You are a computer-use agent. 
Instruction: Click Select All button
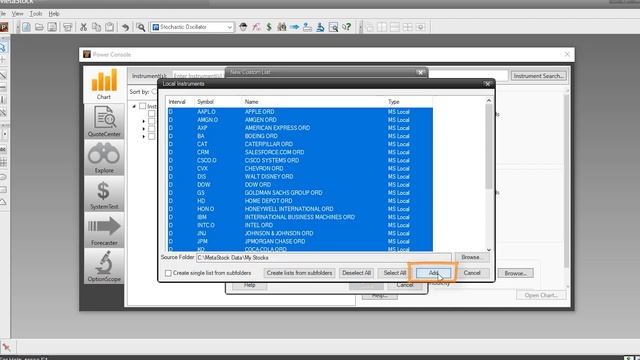395,273
